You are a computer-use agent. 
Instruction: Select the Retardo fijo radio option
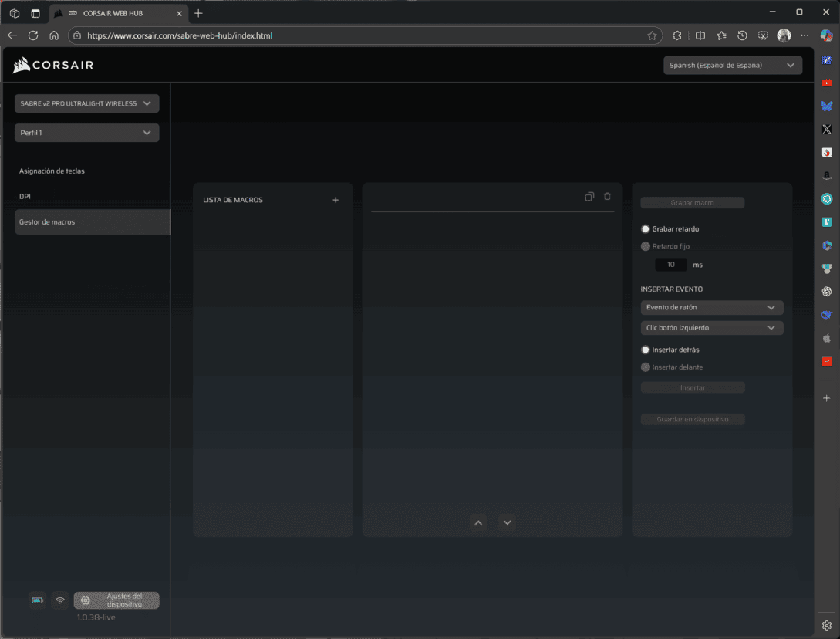click(x=646, y=247)
